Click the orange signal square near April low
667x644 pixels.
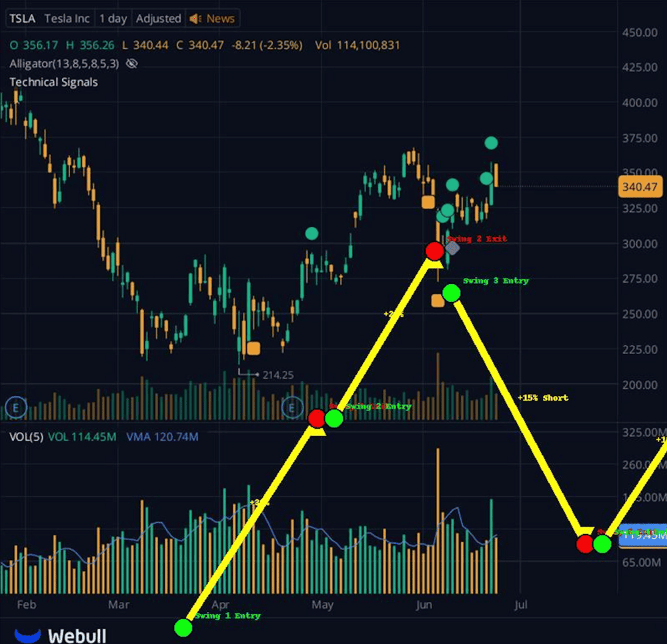coord(253,348)
